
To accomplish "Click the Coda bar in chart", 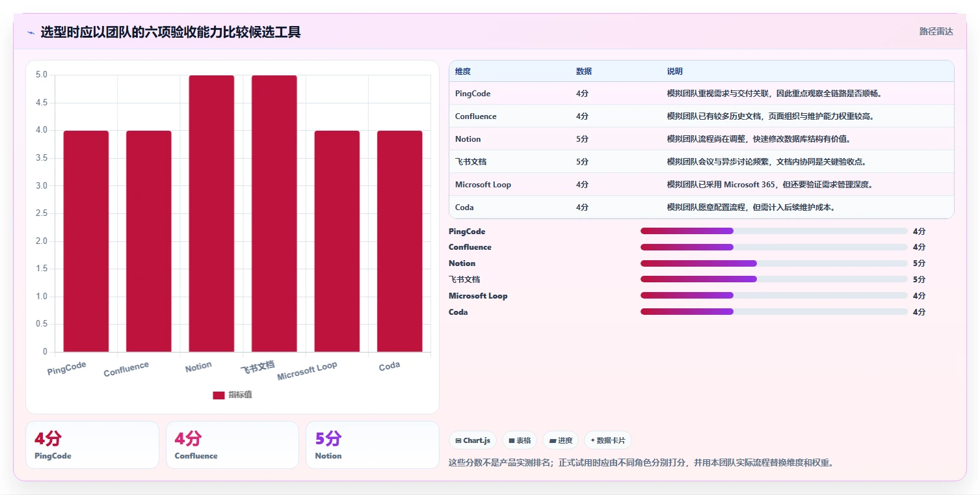I will point(399,241).
